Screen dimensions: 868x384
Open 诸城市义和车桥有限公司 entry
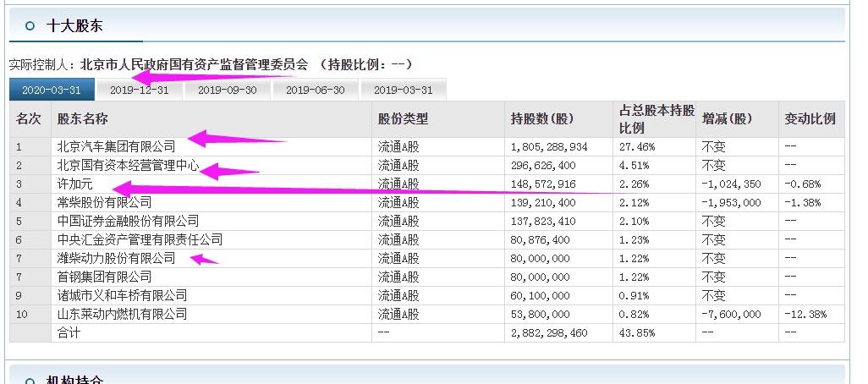[122, 295]
